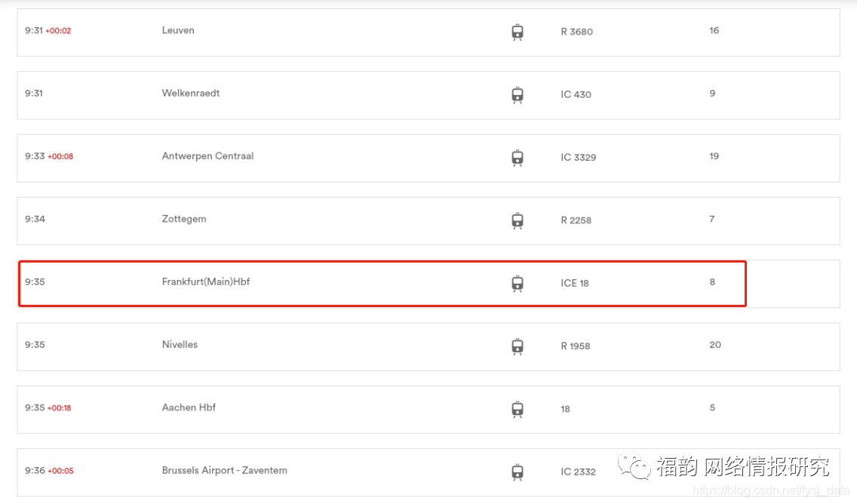Click platform 8 in Frankfurt row
The image size is (857, 504).
click(x=712, y=282)
